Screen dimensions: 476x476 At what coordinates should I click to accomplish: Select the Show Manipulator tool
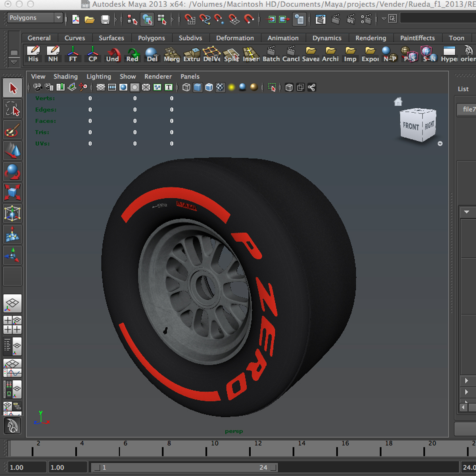coord(13,255)
